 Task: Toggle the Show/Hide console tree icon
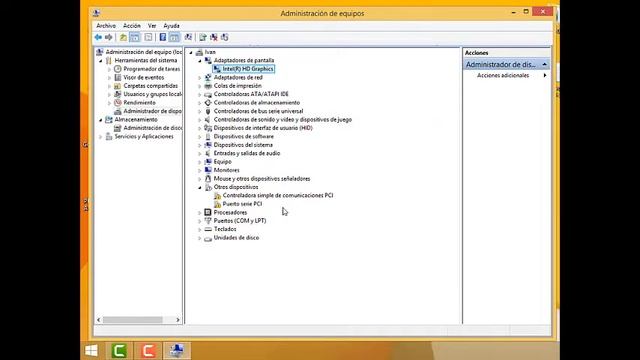point(135,38)
